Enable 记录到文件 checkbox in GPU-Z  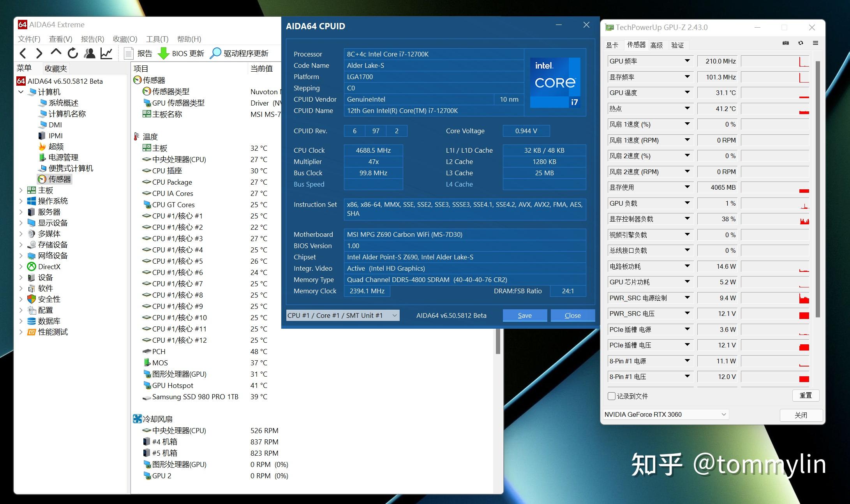pos(612,396)
